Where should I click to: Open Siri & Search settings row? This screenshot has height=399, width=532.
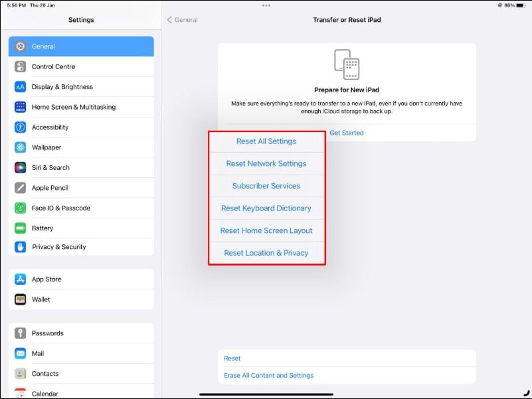[81, 167]
